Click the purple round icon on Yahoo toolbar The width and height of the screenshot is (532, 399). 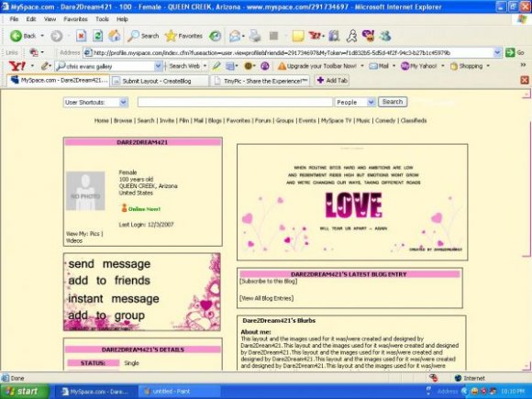point(265,66)
